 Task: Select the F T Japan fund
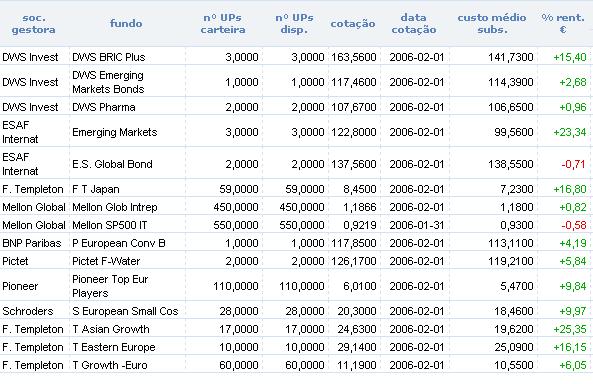pos(96,189)
